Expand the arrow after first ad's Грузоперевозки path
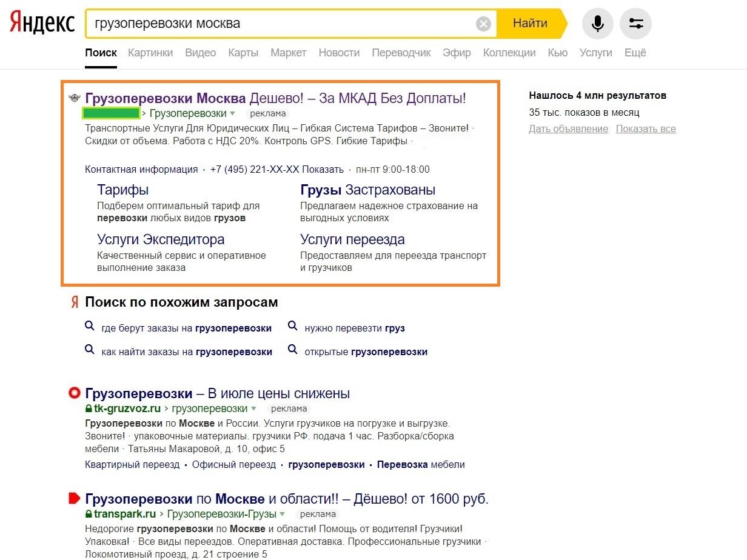Image resolution: width=747 pixels, height=560 pixels. point(233,113)
